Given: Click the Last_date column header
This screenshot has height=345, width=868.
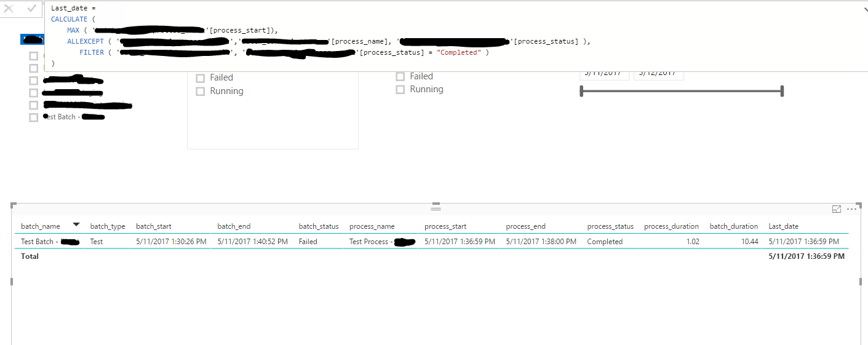Looking at the screenshot, I should pos(783,226).
